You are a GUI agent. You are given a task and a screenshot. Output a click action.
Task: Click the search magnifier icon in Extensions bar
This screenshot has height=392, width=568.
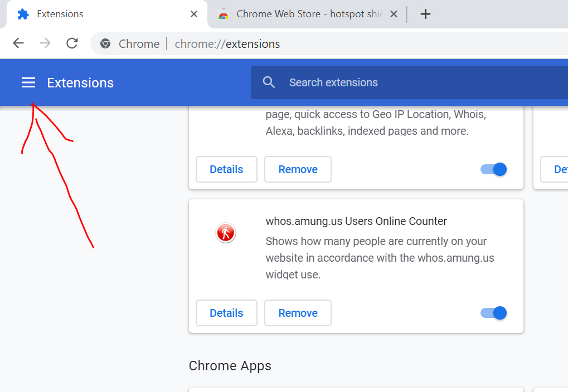(269, 82)
